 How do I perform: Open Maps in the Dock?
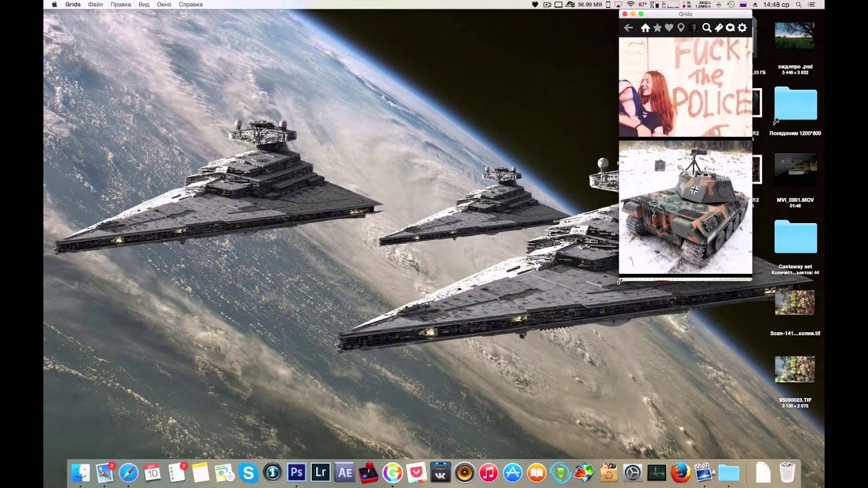(224, 472)
